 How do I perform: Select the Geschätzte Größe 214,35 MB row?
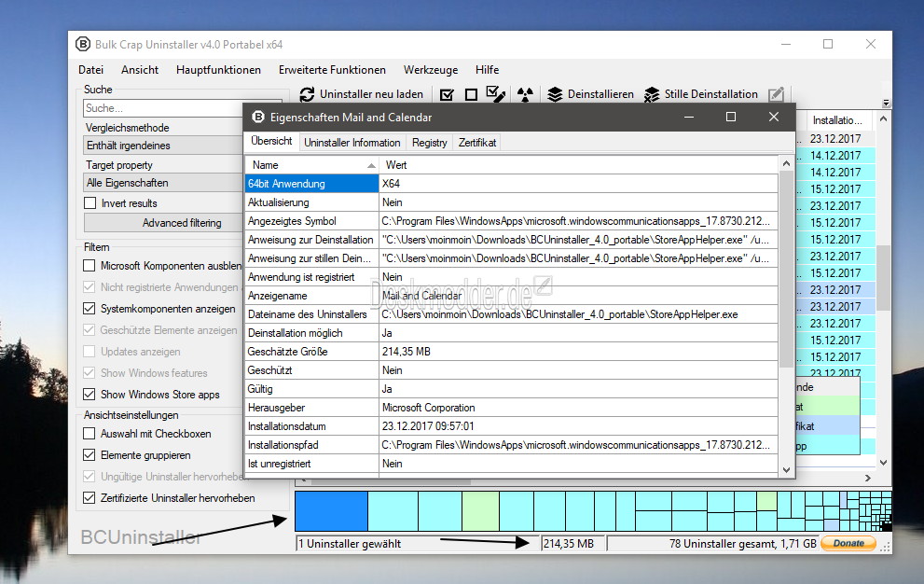(x=512, y=352)
